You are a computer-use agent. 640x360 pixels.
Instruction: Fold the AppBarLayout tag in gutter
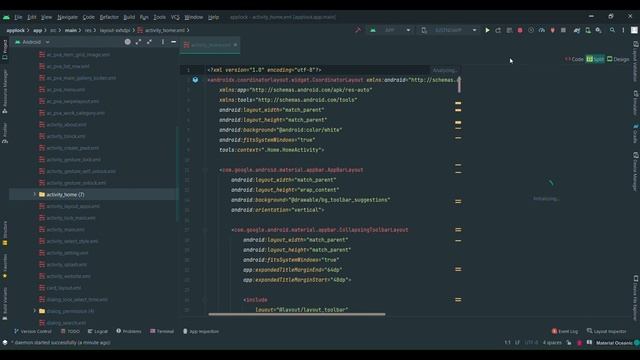(x=205, y=170)
